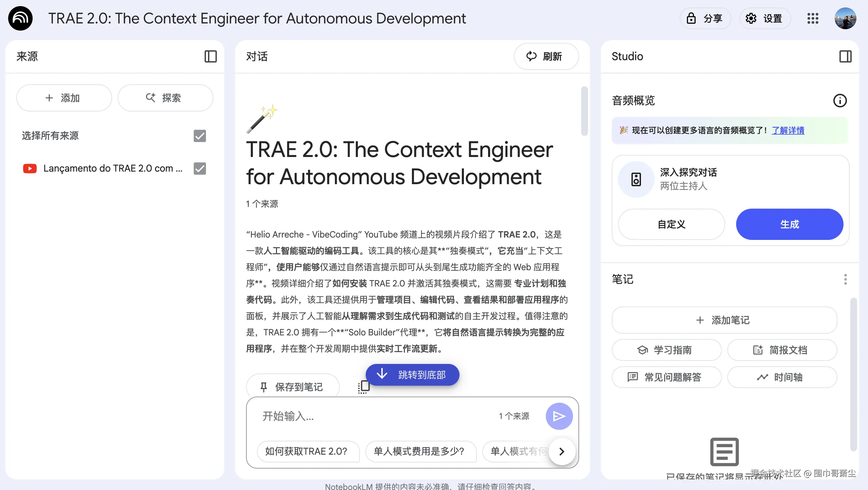Click the send arrow button
The height and width of the screenshot is (490, 868).
click(559, 416)
